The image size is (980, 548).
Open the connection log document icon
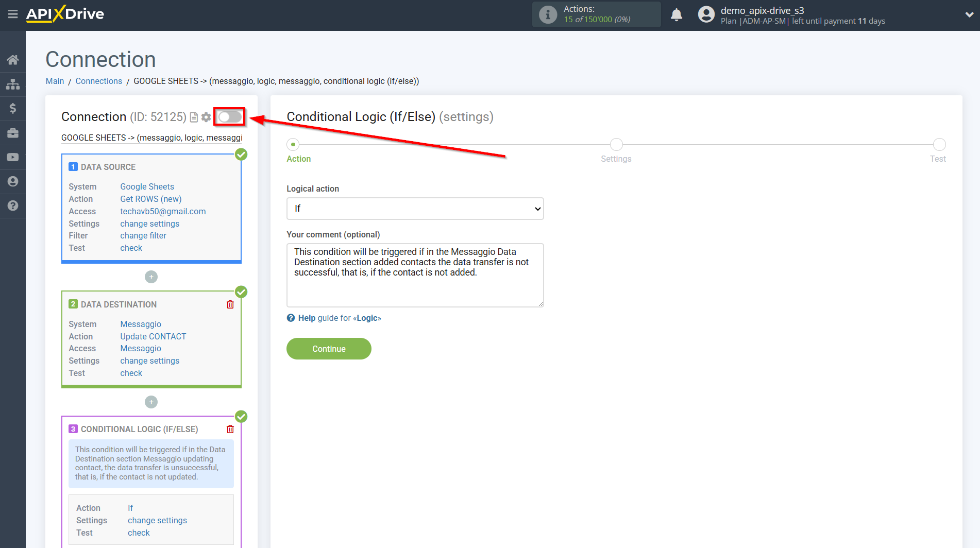tap(194, 117)
